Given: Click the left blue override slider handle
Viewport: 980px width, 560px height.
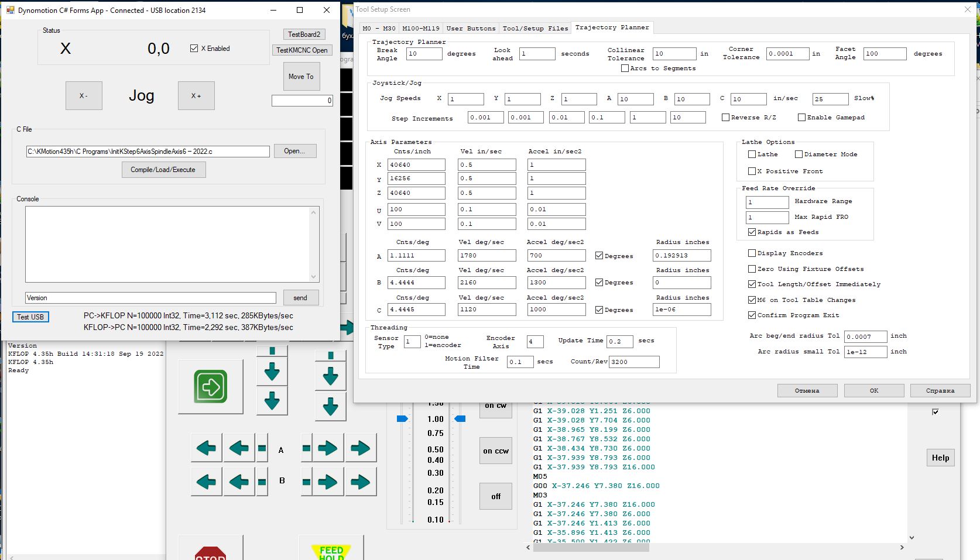Looking at the screenshot, I should click(402, 419).
